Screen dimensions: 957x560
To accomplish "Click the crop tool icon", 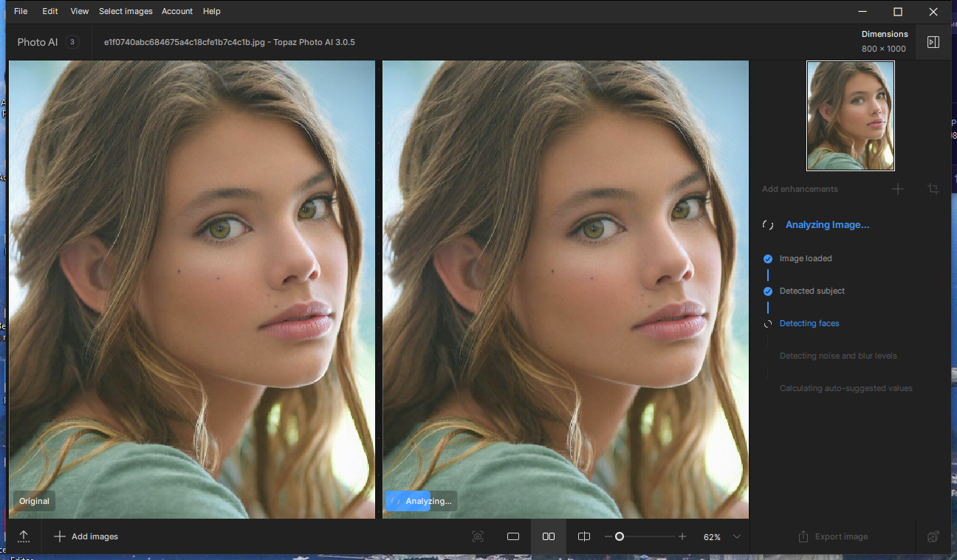I will pyautogui.click(x=933, y=189).
